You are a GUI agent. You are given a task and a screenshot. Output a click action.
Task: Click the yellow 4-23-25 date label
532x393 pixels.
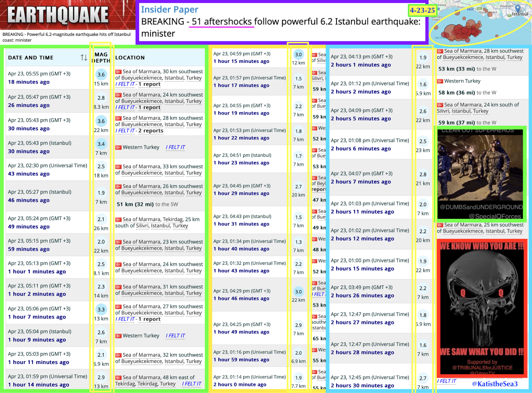click(x=422, y=10)
